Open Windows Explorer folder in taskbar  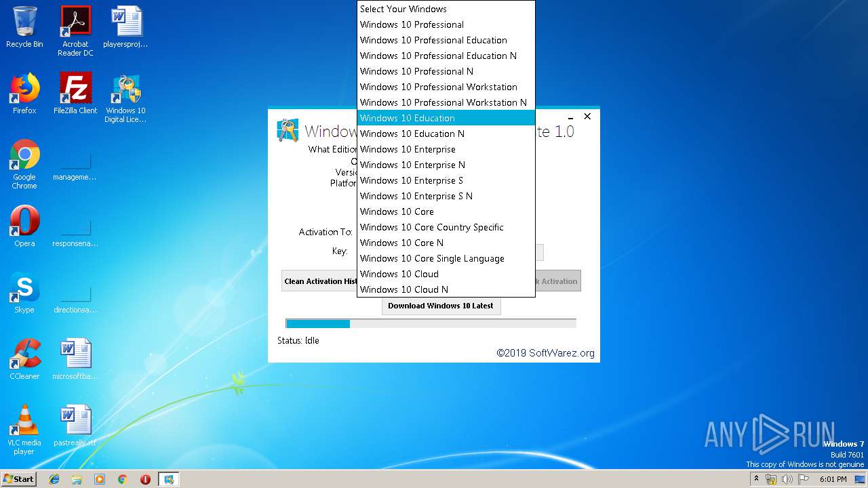tap(77, 479)
